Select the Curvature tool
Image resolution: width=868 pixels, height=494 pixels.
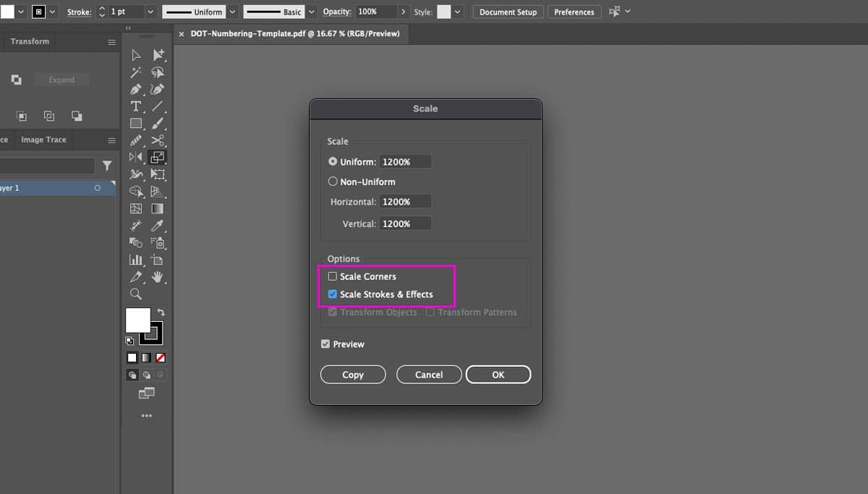tap(158, 90)
